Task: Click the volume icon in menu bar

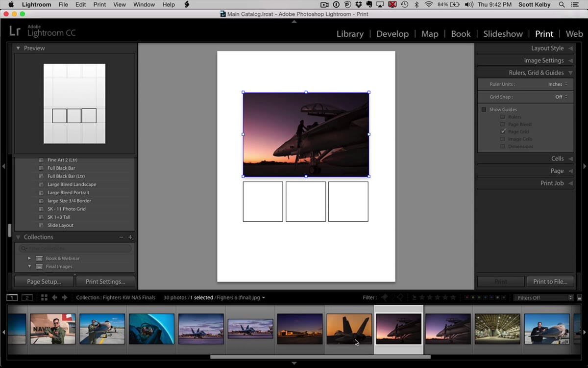Action: point(468,4)
